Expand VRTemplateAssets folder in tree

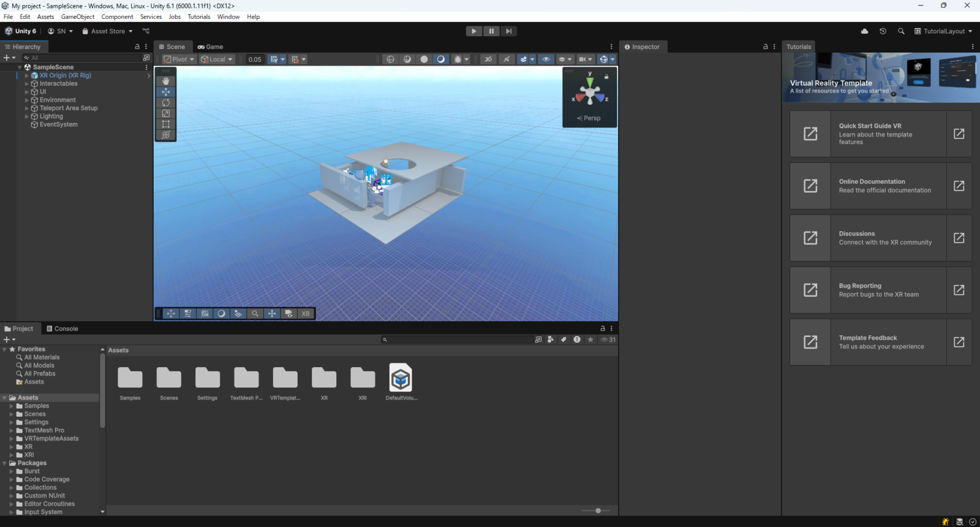[12, 439]
